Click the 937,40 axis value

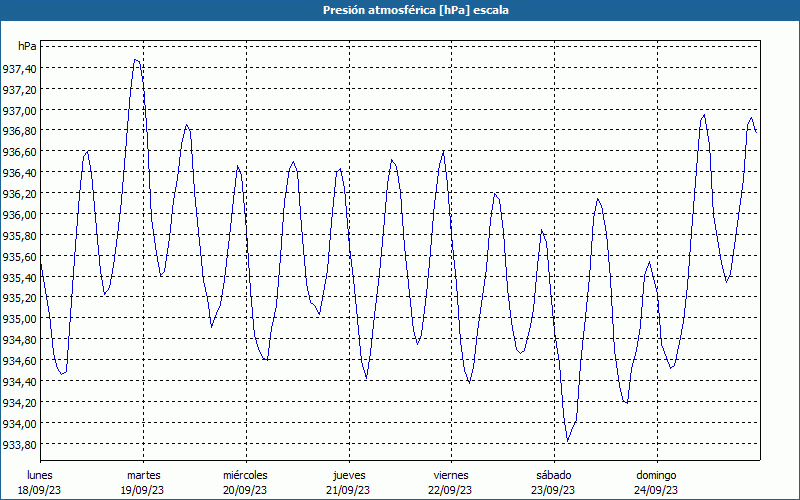(x=20, y=68)
